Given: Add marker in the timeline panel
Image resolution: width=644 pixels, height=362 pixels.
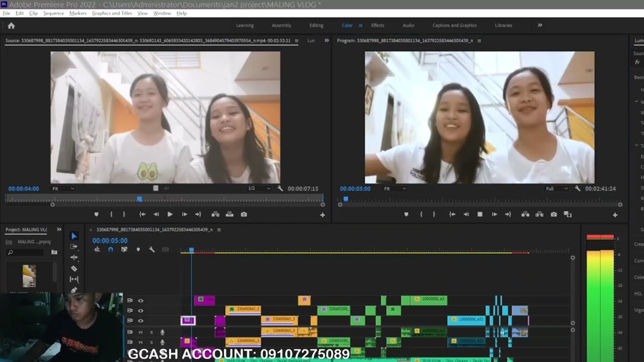Looking at the screenshot, I should click(138, 249).
